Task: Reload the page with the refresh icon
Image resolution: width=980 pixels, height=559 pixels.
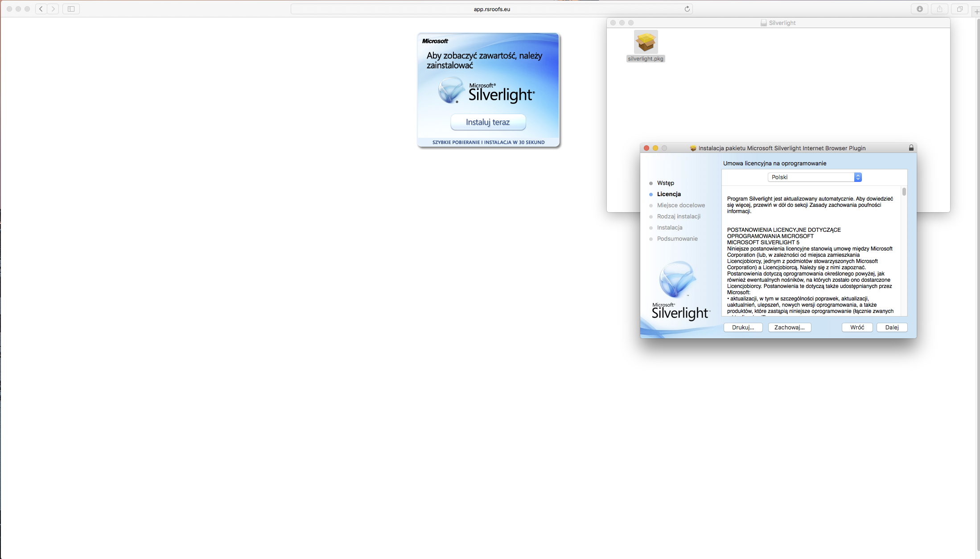Action: [x=687, y=9]
